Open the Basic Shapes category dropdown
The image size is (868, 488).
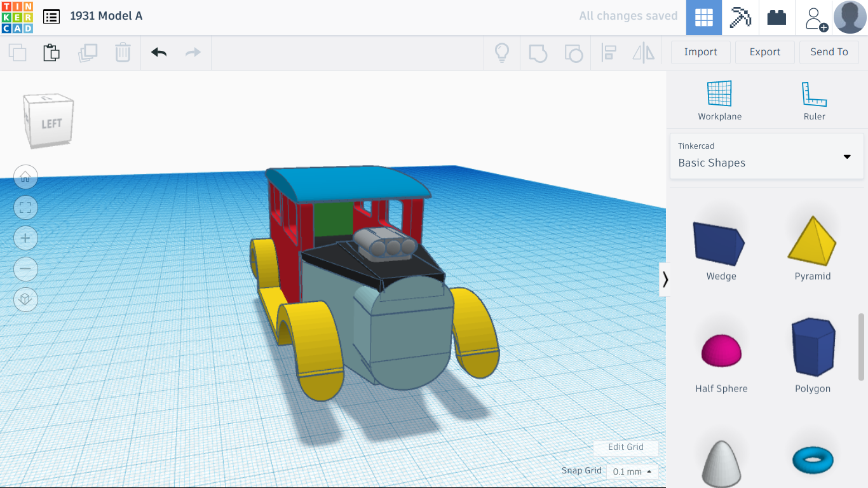pyautogui.click(x=846, y=156)
